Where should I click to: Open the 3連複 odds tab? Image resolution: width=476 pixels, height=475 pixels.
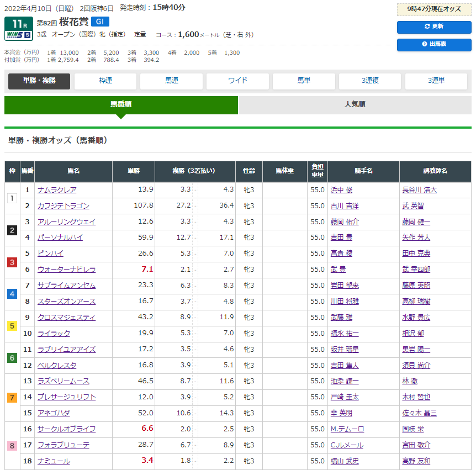click(370, 81)
